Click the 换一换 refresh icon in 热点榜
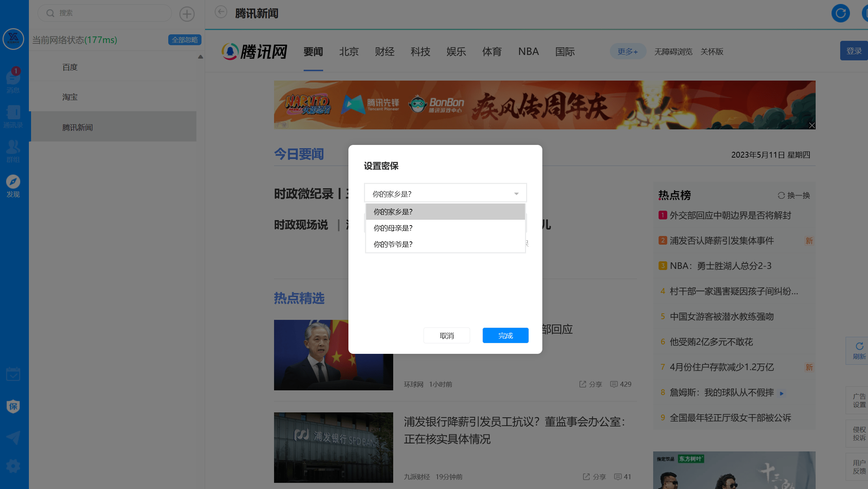Image resolution: width=868 pixels, height=489 pixels. point(781,196)
